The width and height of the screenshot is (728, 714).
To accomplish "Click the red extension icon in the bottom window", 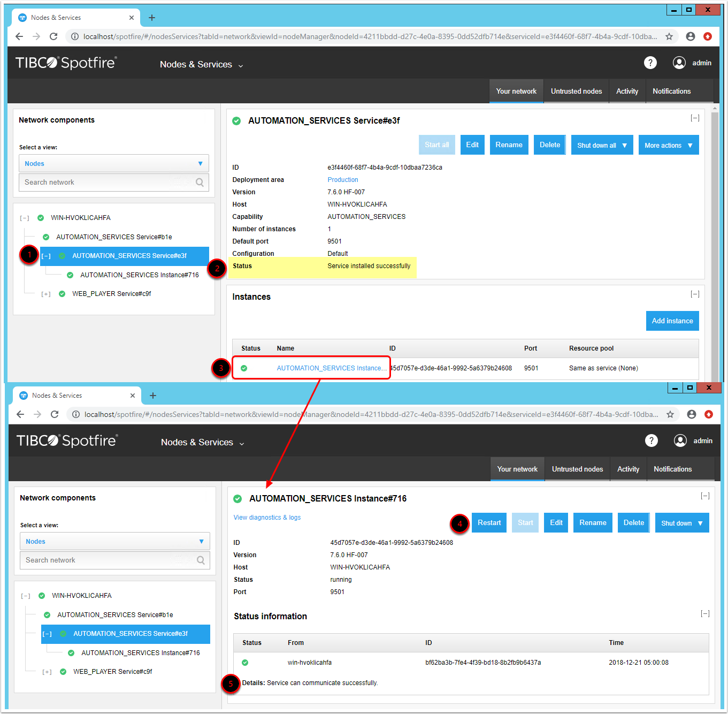I will [709, 414].
